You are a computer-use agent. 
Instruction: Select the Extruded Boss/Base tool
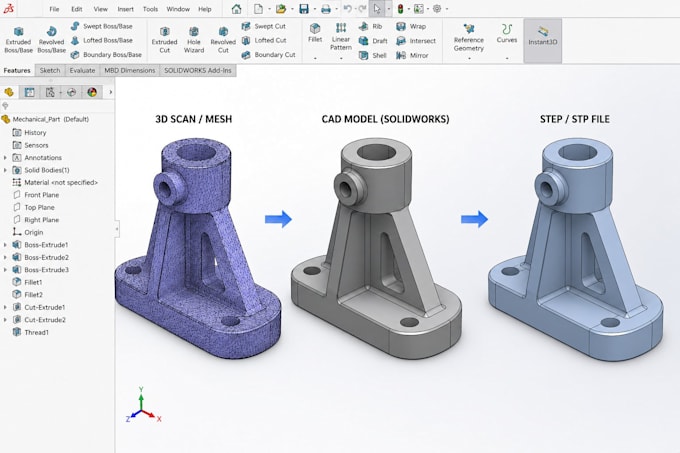pyautogui.click(x=18, y=39)
